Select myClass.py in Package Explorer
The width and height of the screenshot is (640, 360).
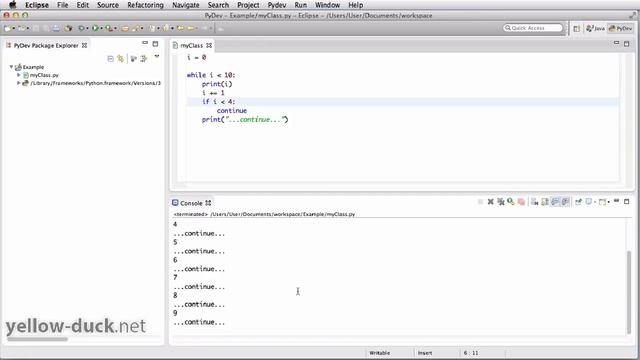click(44, 75)
